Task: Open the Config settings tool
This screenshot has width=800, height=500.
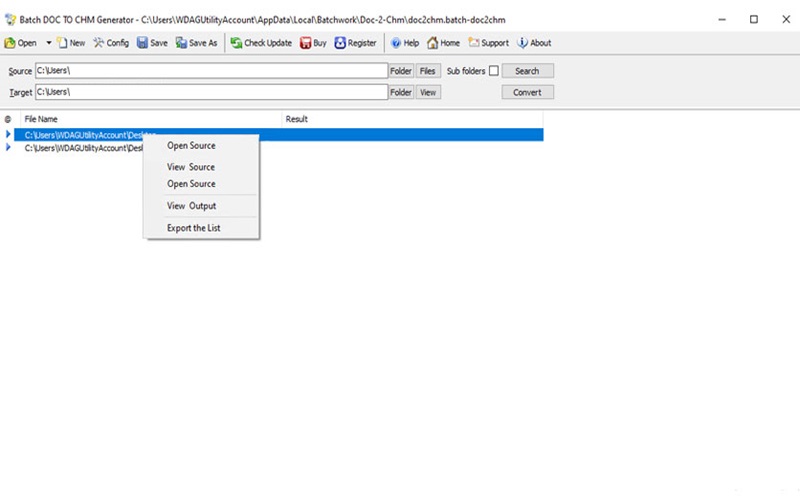Action: pos(111,43)
